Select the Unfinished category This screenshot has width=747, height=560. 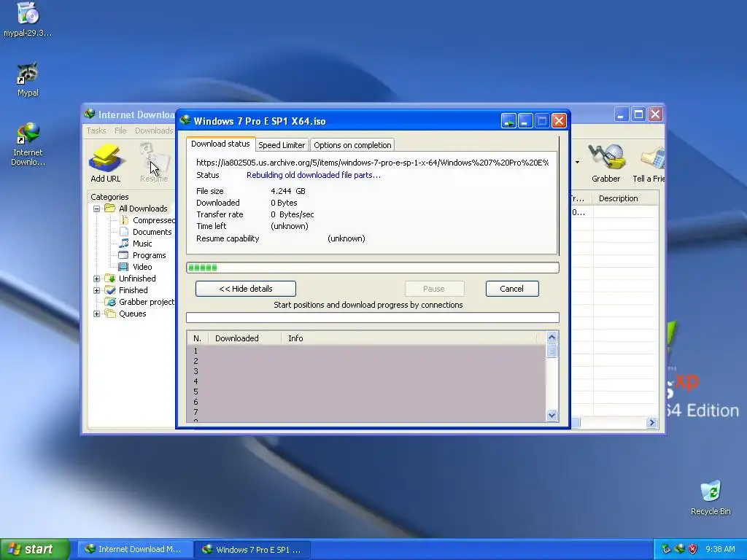point(131,279)
